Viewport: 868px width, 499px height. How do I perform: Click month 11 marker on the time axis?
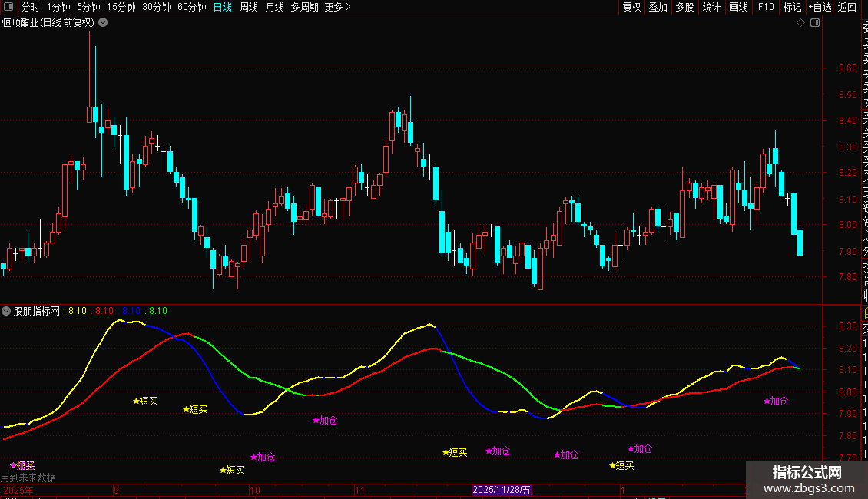click(x=359, y=490)
